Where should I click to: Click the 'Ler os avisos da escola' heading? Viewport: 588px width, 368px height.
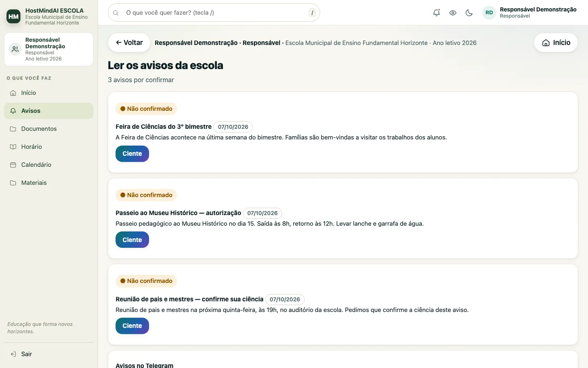point(165,65)
